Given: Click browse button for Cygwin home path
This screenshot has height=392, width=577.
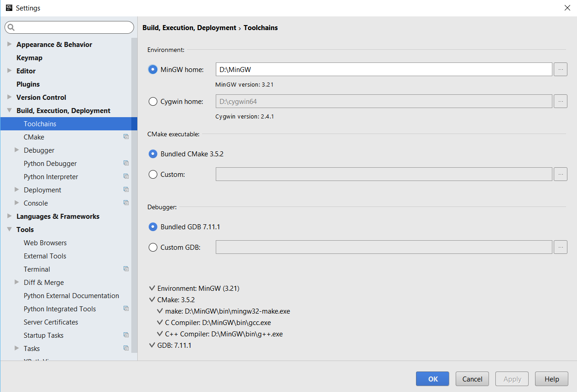Looking at the screenshot, I should [560, 101].
